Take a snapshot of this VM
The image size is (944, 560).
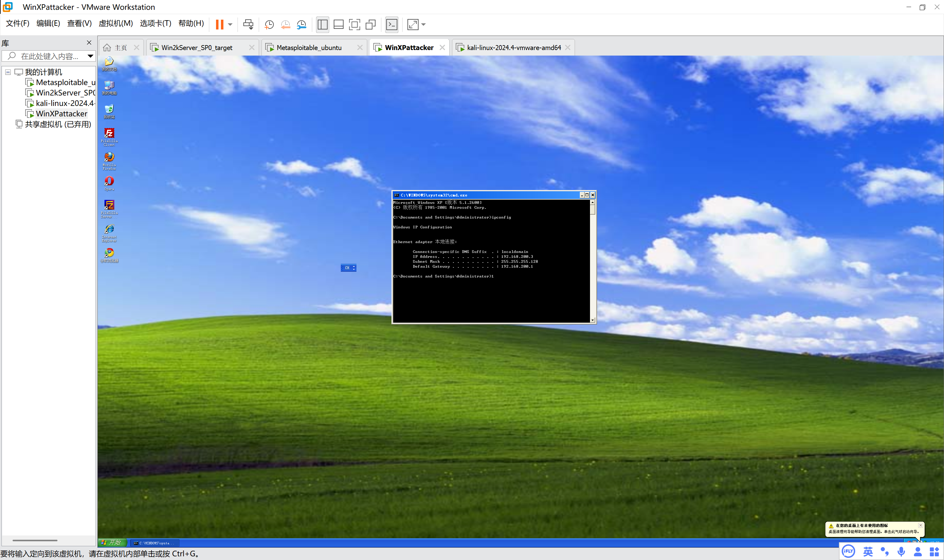(x=269, y=25)
